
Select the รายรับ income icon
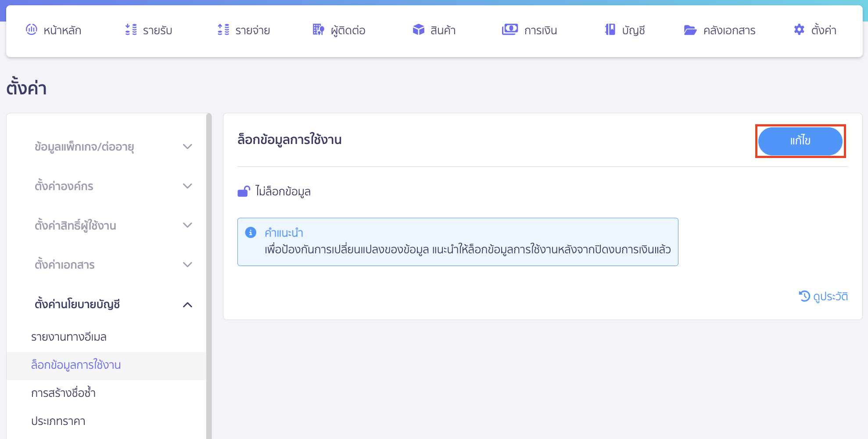[130, 30]
